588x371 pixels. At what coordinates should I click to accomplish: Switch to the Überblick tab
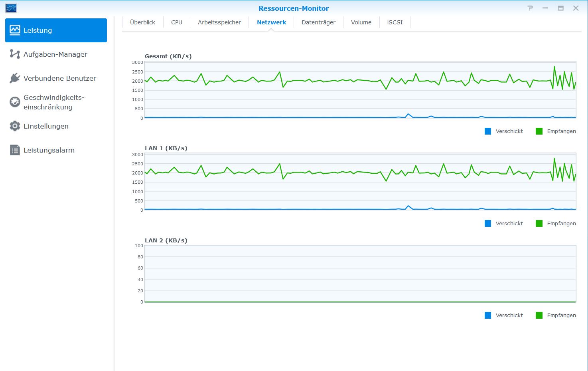point(142,22)
